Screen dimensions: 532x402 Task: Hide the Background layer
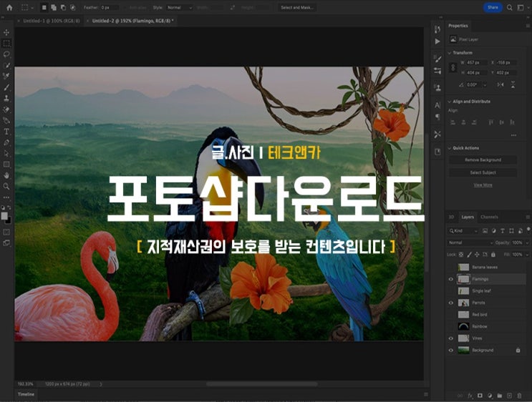[x=451, y=350]
